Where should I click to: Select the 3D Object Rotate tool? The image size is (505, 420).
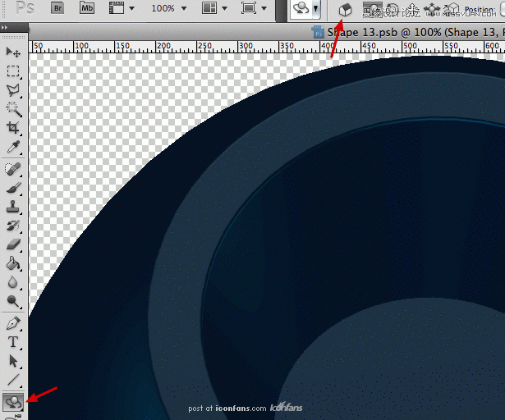pos(13,403)
